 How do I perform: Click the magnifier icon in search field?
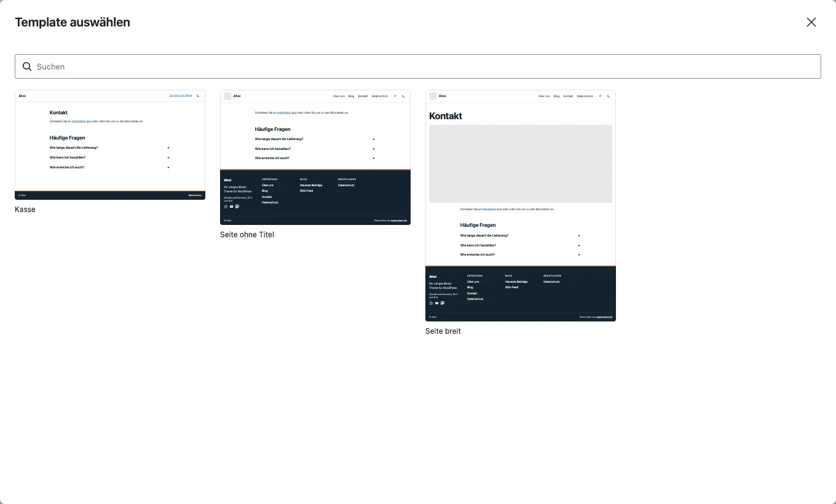(x=27, y=66)
